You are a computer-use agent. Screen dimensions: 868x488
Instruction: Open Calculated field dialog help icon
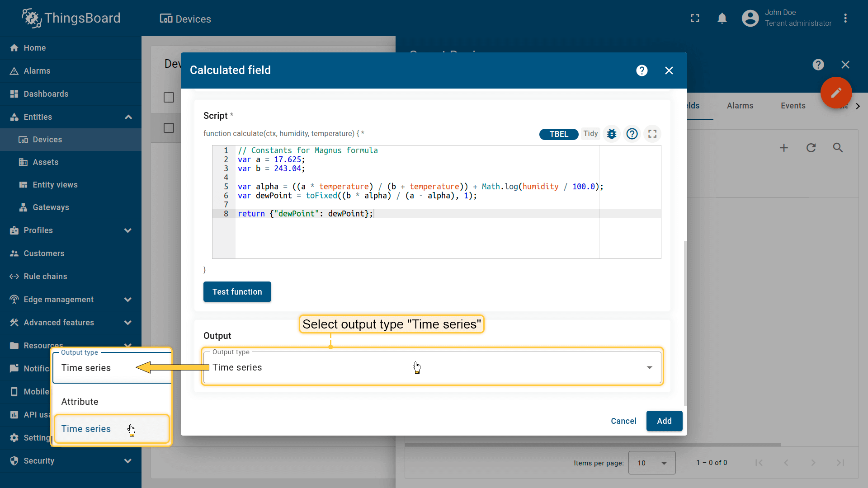pyautogui.click(x=642, y=70)
